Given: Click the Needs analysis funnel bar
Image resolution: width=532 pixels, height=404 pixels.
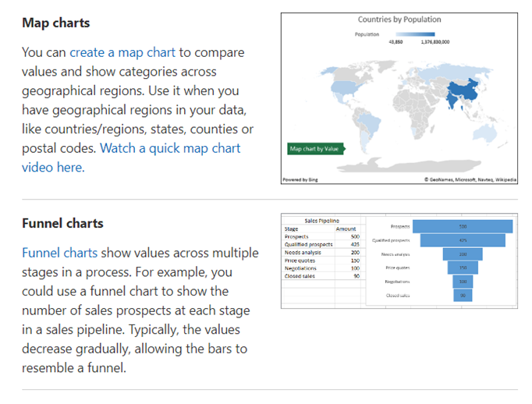Looking at the screenshot, I should point(463,254).
